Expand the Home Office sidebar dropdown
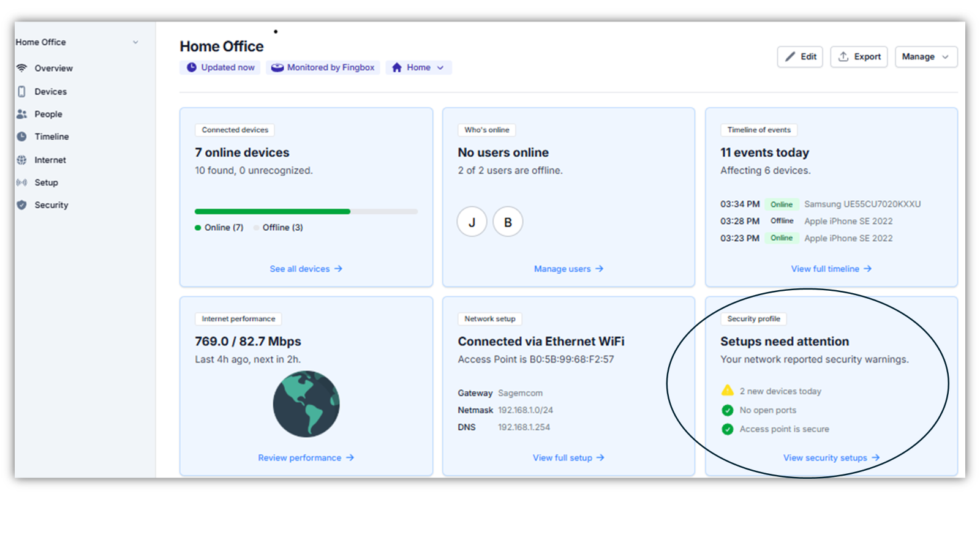980x551 pixels. tap(135, 42)
